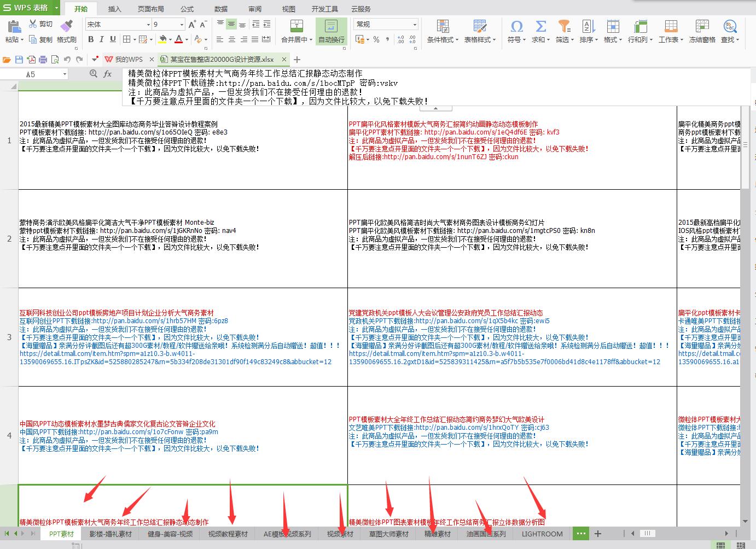The image size is (756, 549).
Task: Open the font size dropdown showing 9
Action: coord(182,25)
